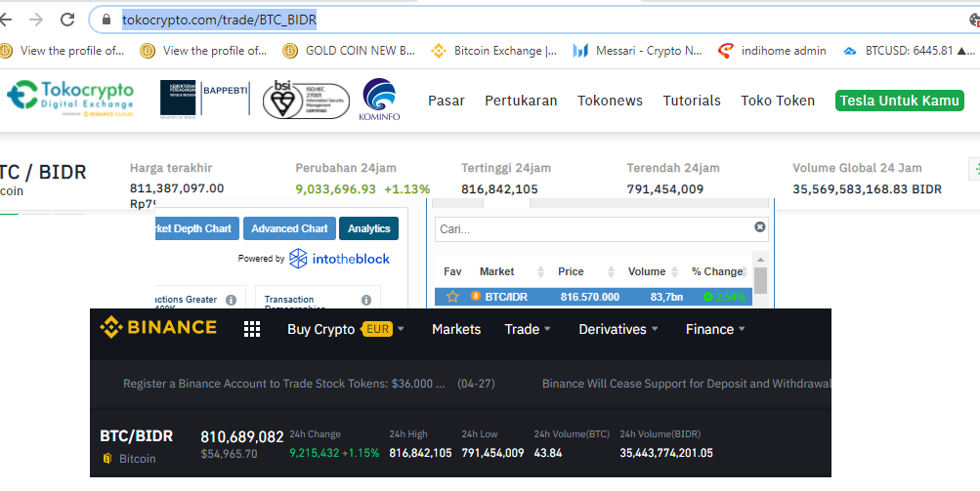Open the info icon beside Transactions Greater
Viewport: 980px width, 491px height.
[x=231, y=300]
